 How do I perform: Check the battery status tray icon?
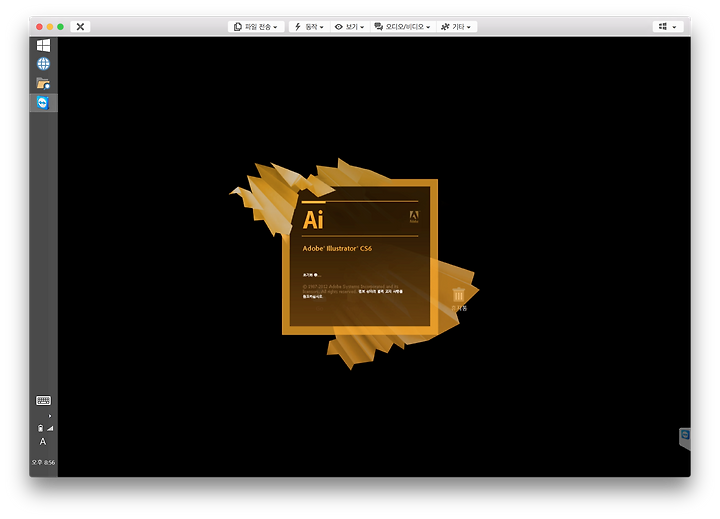click(40, 428)
